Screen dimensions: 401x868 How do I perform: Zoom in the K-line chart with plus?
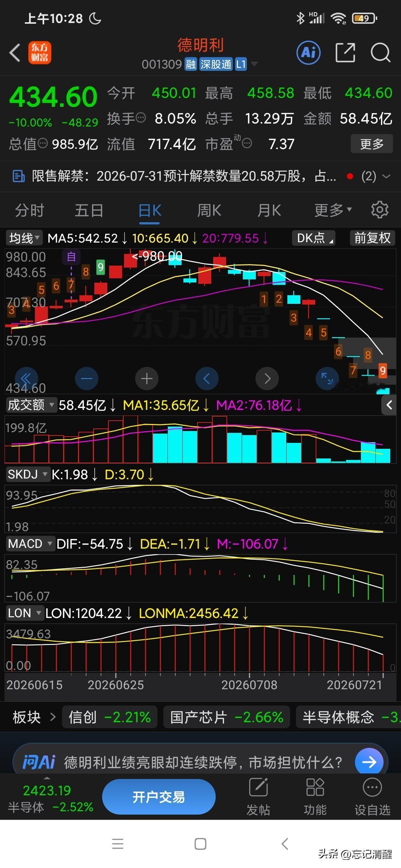(147, 378)
